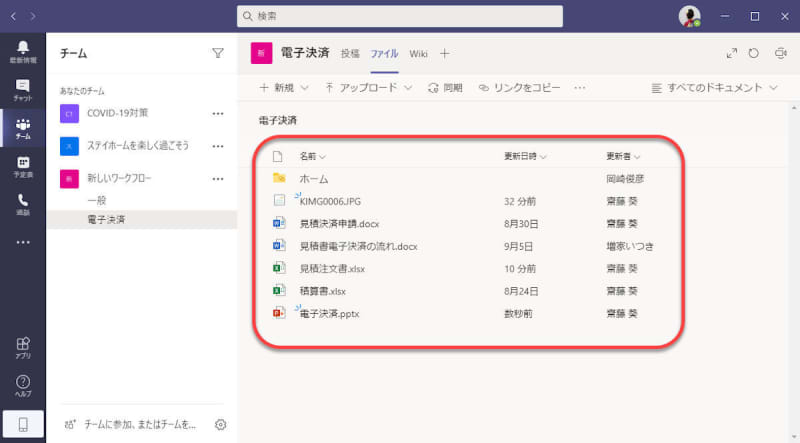Open the ステイホームを楽しく過ごそう team

coord(138,146)
